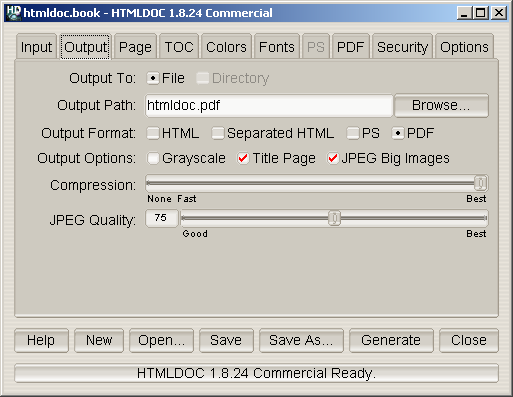The image size is (513, 397).
Task: Uncheck the Title Page option
Action: point(243,158)
